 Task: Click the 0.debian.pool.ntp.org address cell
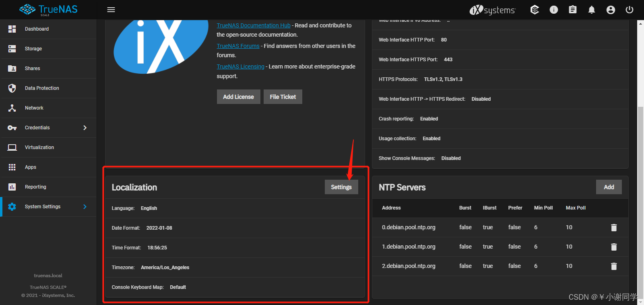409,227
